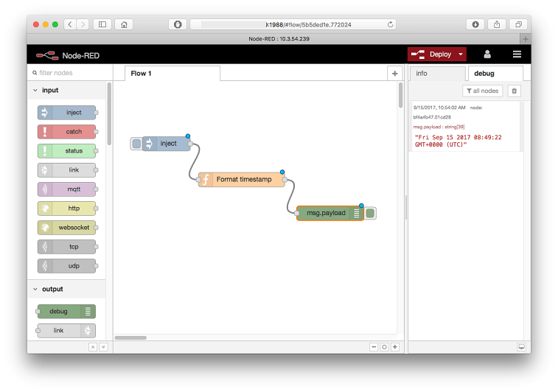Click the palette vertical scrollbar

click(109, 113)
